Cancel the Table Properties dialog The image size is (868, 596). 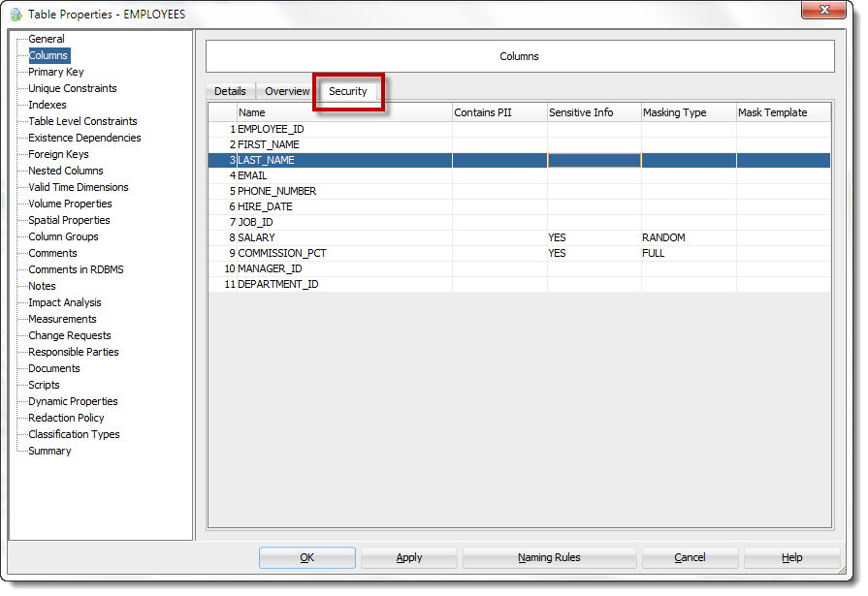(690, 558)
